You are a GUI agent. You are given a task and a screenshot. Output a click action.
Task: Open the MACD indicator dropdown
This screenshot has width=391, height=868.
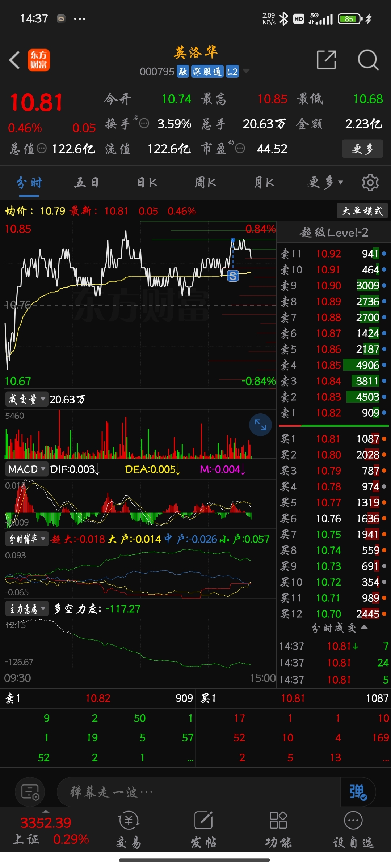click(x=26, y=469)
